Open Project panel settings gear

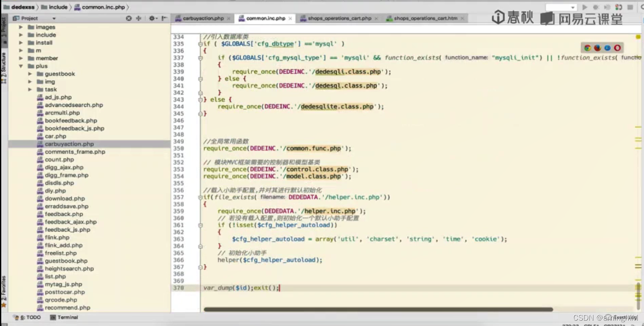click(152, 18)
